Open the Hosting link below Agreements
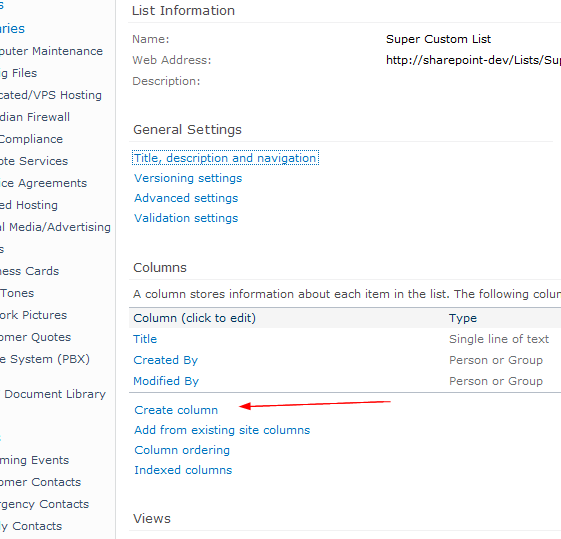Screen dimensions: 561x539 (x=29, y=205)
